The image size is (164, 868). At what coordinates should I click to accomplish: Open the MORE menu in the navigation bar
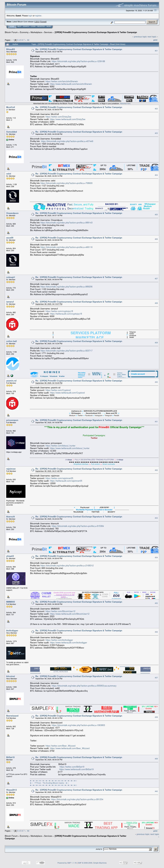(49, 26)
